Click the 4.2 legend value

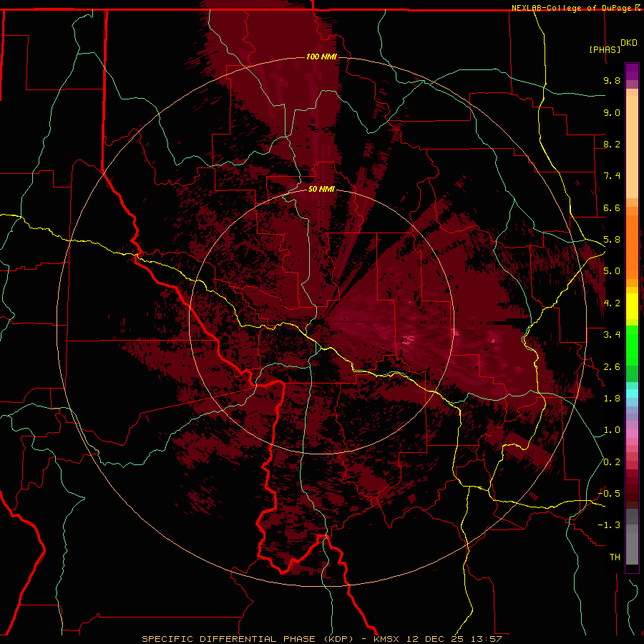pos(612,303)
